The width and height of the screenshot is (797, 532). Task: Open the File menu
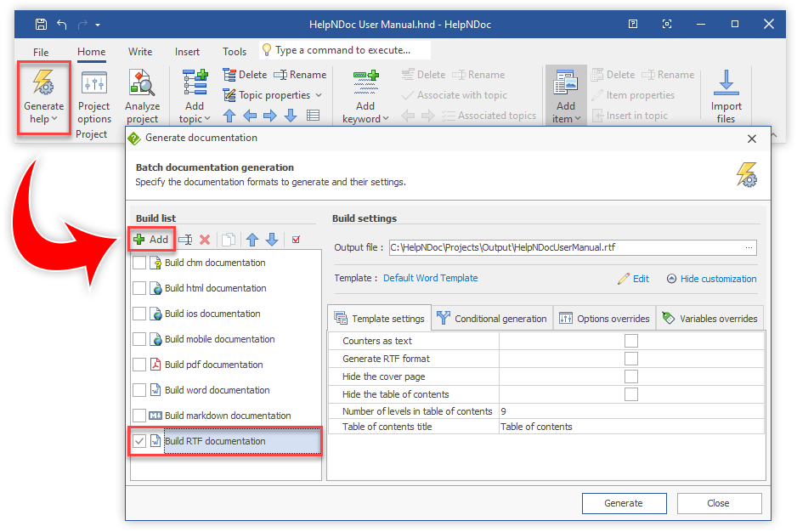[41, 52]
